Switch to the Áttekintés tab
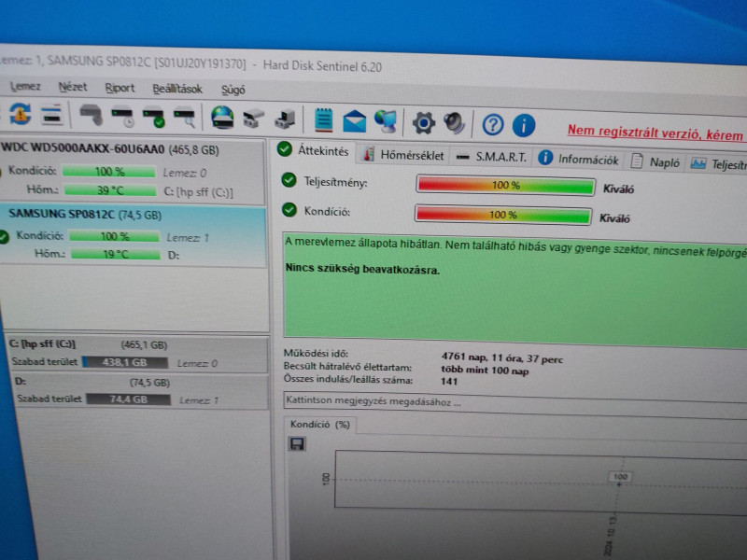 coord(314,150)
